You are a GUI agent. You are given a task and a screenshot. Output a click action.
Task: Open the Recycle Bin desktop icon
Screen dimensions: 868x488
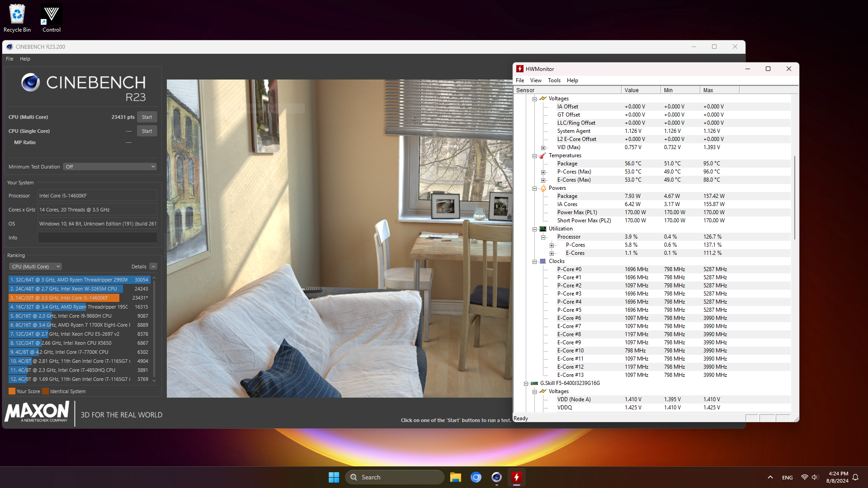click(x=17, y=18)
